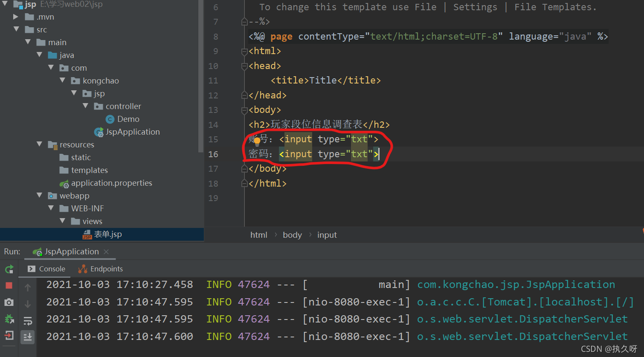Toggle soft-wrap in the console
The height and width of the screenshot is (357, 644).
tap(28, 321)
